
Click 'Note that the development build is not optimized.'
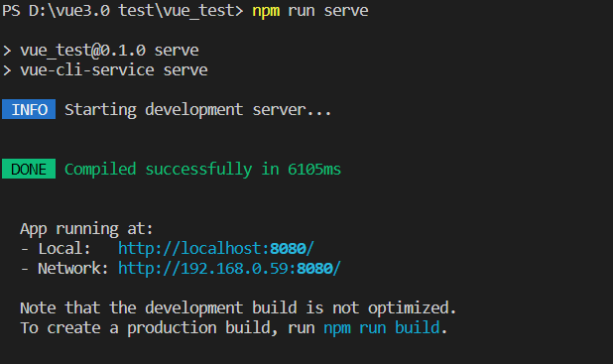click(238, 308)
